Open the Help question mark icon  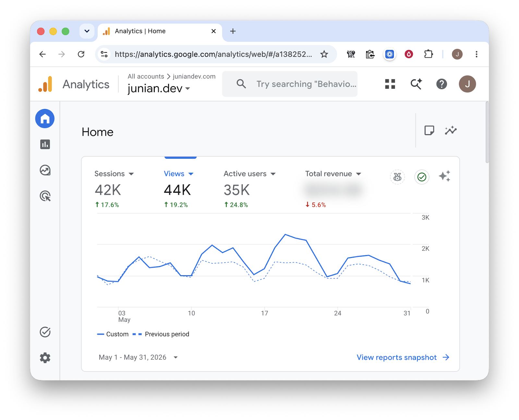coord(441,84)
